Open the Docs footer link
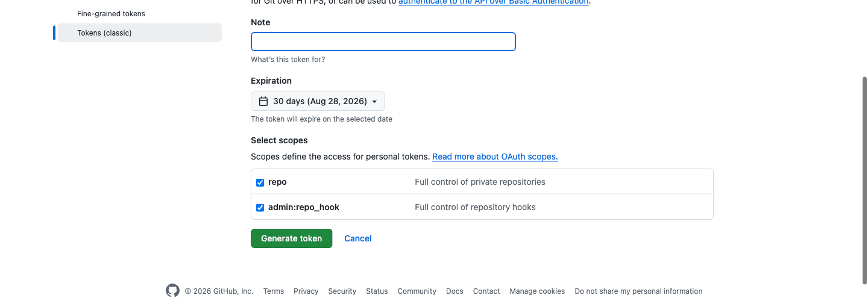This screenshot has width=868, height=301. [x=454, y=291]
